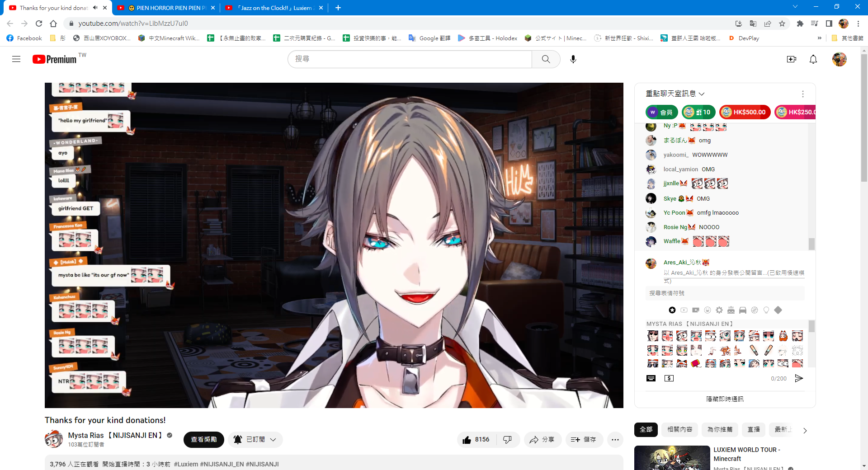Select the 全部 recommendations chip

[x=646, y=429]
